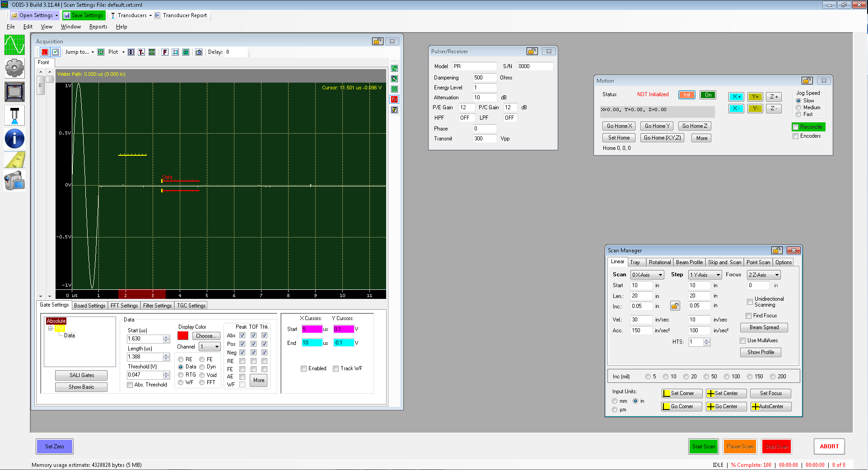Open the gear settings sidebar icon

click(x=14, y=68)
